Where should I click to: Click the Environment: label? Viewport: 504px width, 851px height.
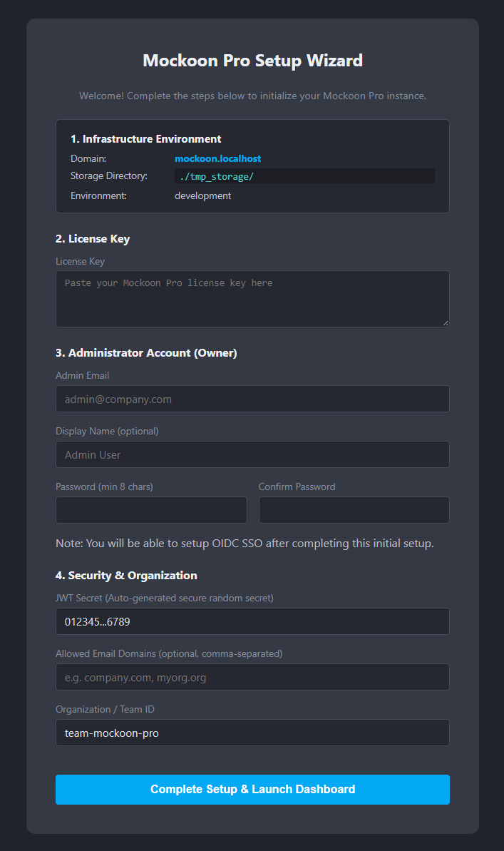coord(99,195)
